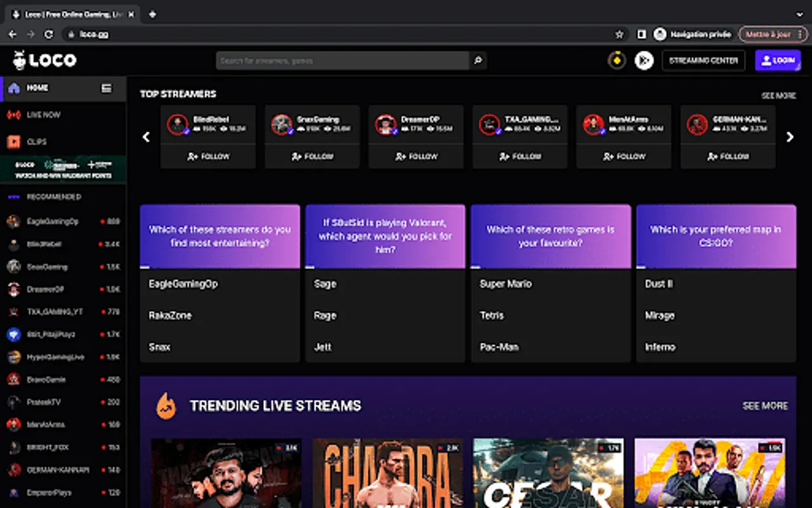Reload the page with refresh icon

[49, 34]
